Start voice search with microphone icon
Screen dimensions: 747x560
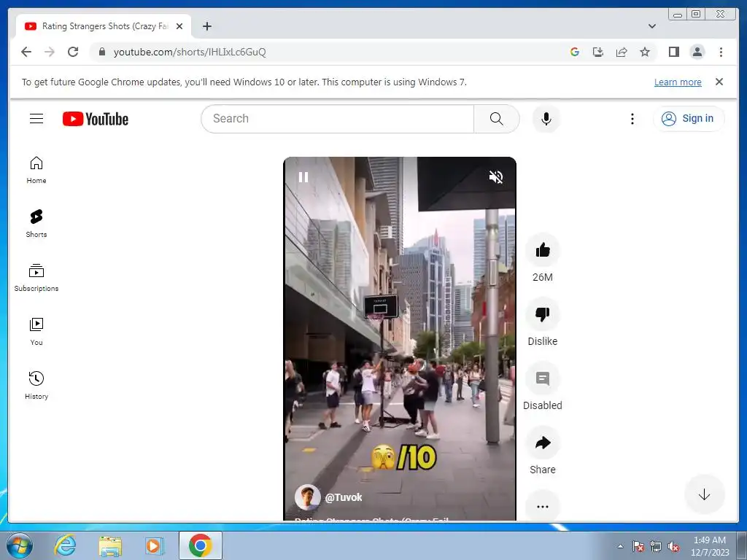click(x=546, y=119)
